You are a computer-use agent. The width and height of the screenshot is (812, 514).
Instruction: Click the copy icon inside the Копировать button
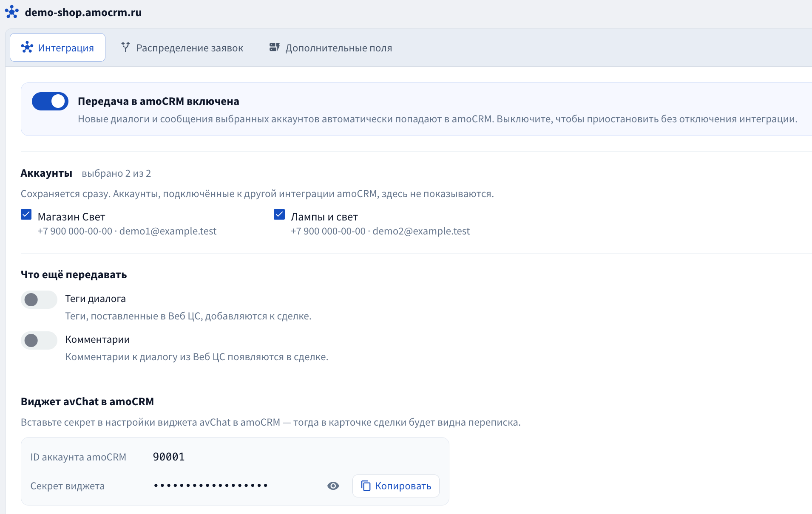(366, 486)
